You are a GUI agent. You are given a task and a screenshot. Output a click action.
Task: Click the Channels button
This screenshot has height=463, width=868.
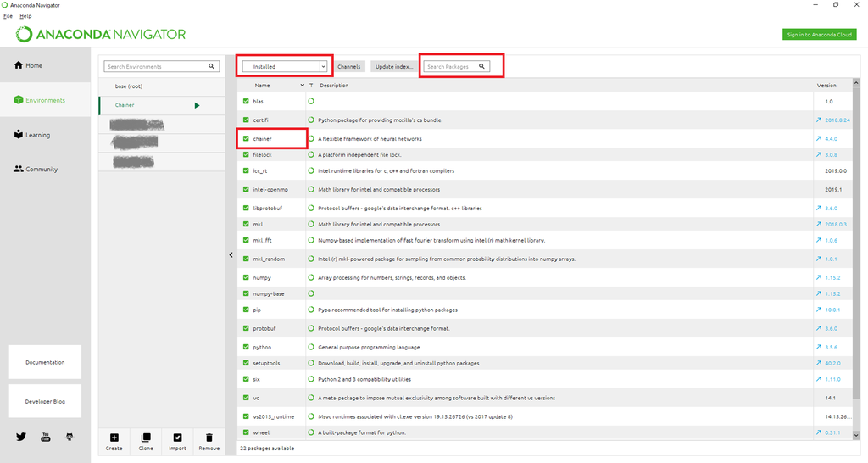pos(348,66)
